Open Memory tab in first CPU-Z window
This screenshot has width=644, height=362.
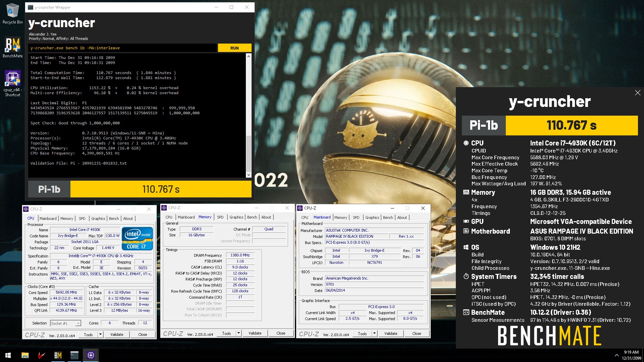click(x=67, y=219)
